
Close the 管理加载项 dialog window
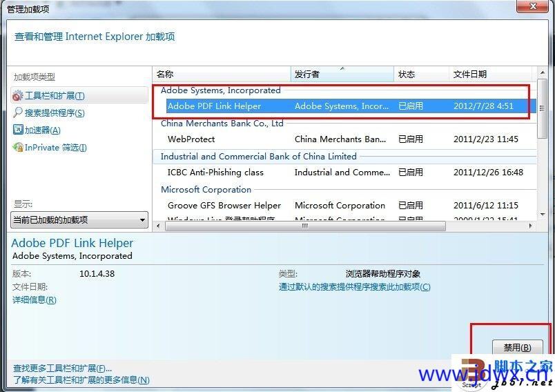[534, 6]
